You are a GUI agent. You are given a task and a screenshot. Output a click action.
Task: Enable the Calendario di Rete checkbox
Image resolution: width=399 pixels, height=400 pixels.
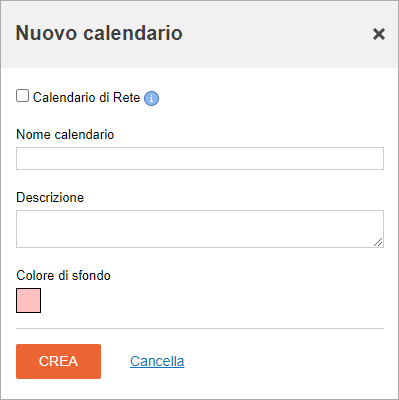pyautogui.click(x=22, y=96)
